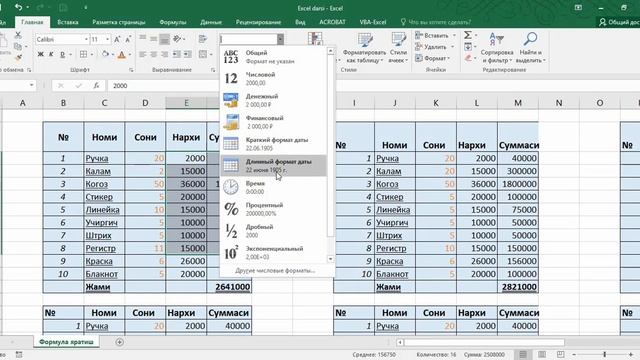Screen dimensions: 640x360
Task: Click the Font Color A icon
Action: pos(122,54)
